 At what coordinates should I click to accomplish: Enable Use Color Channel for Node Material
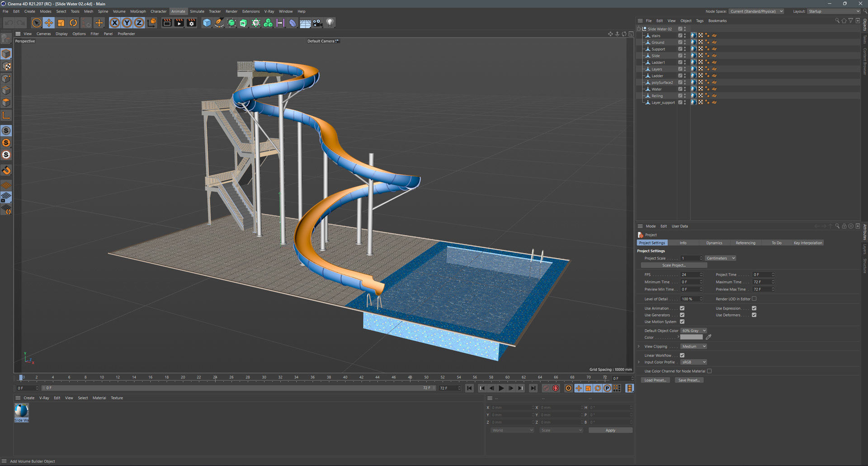709,371
